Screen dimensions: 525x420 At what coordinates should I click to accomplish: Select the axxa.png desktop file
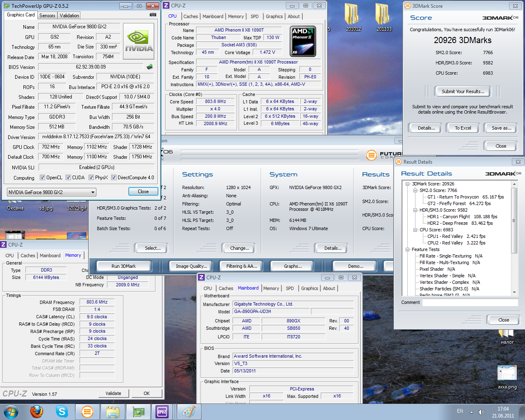click(x=507, y=377)
